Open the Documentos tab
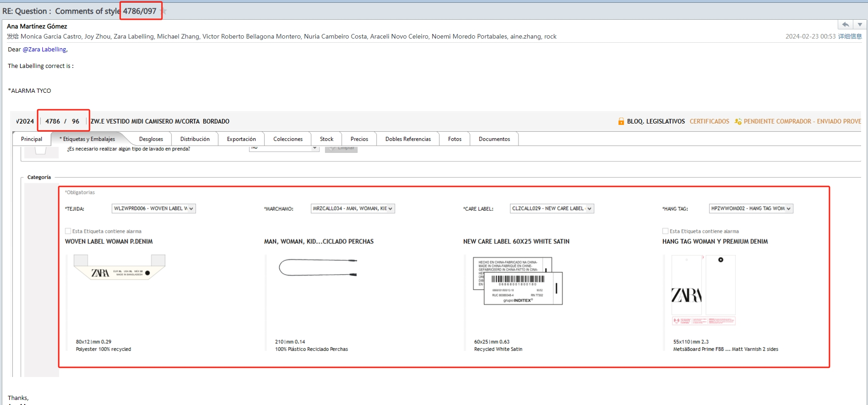Screen dimensions: 868x405 494,139
